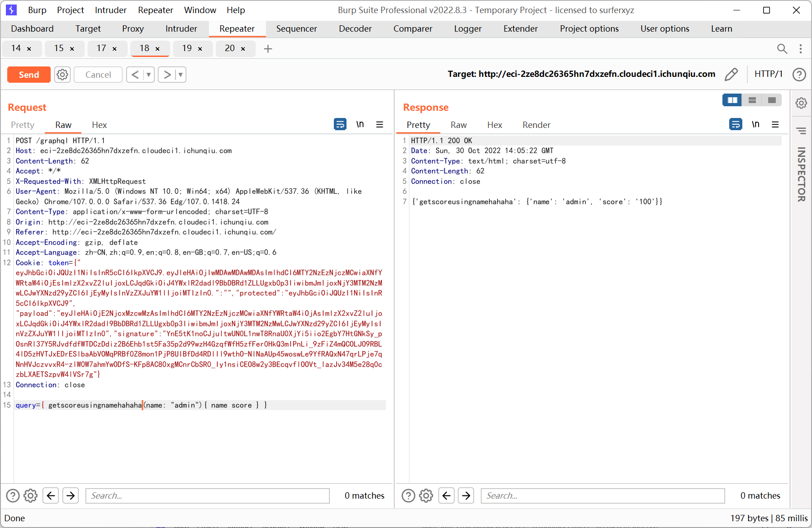
Task: Go to next request in history
Action: tap(167, 75)
